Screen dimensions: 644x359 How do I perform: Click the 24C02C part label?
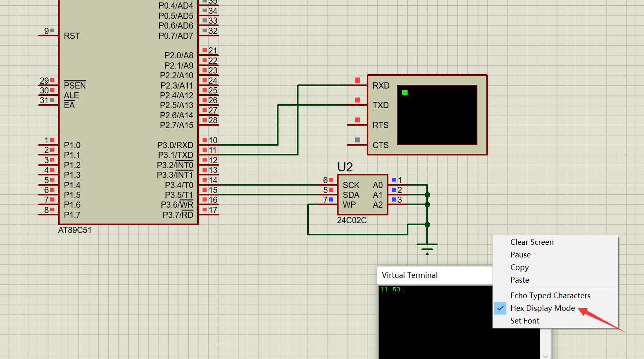352,220
